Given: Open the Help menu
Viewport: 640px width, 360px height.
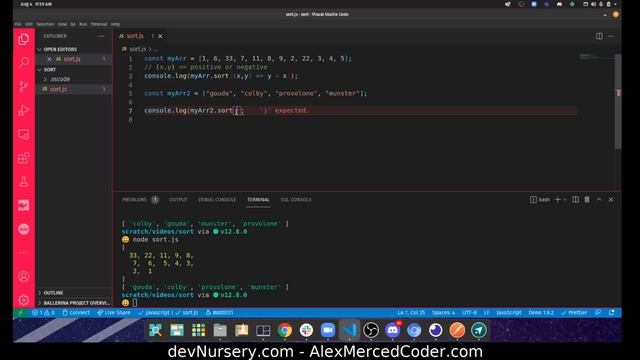Looking at the screenshot, I should 116,24.
